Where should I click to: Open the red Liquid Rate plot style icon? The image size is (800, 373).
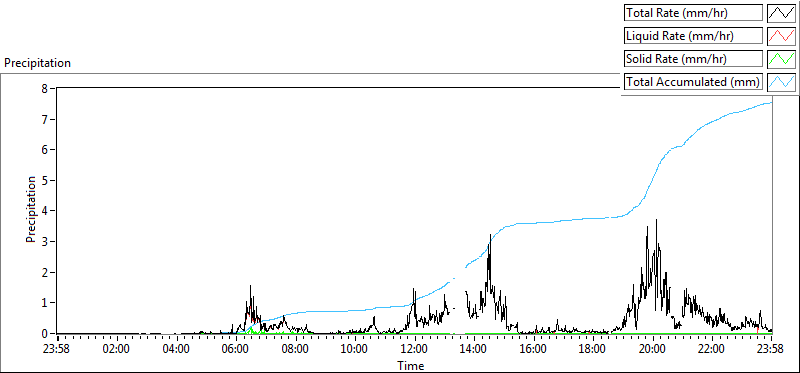[782, 36]
